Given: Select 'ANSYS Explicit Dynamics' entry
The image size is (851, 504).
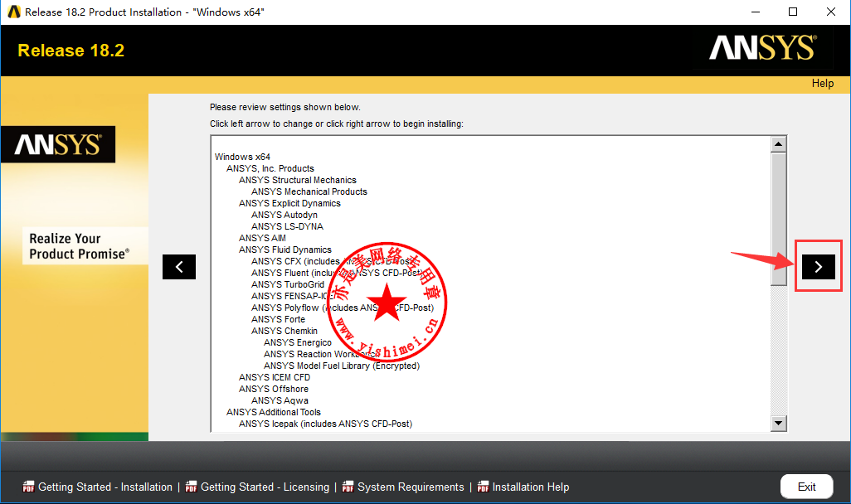Looking at the screenshot, I should pyautogui.click(x=289, y=203).
